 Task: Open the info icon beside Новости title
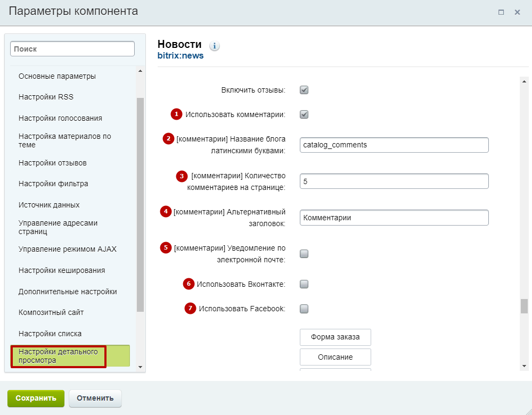(x=214, y=45)
